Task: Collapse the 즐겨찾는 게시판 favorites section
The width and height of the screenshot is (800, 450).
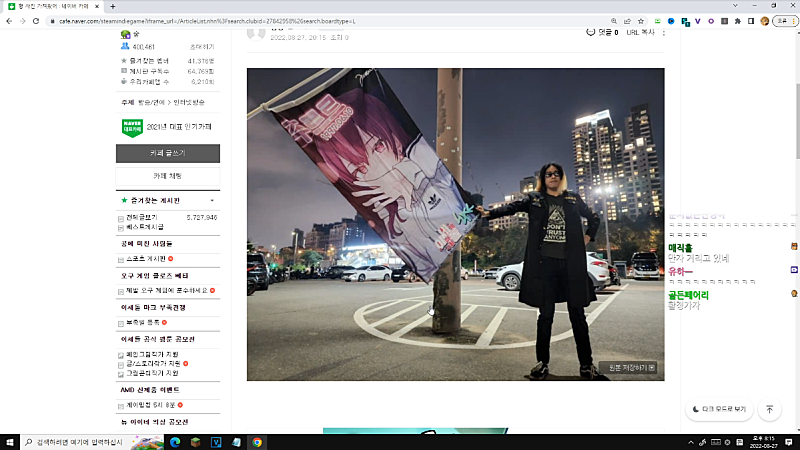Action: point(212,201)
